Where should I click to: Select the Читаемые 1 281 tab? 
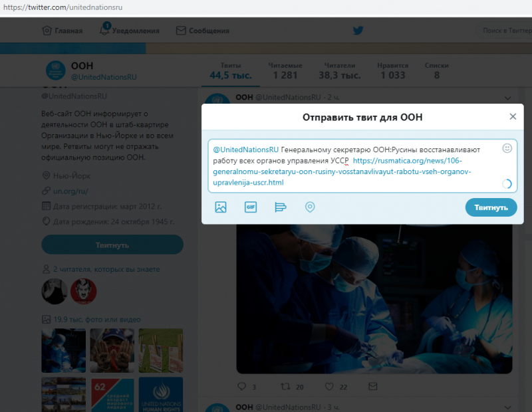click(285, 71)
